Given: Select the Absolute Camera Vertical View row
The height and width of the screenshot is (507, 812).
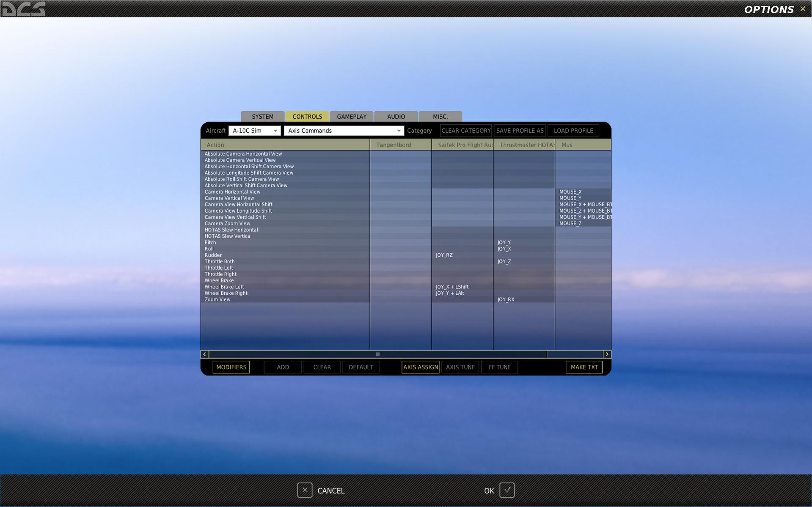Looking at the screenshot, I should [285, 160].
